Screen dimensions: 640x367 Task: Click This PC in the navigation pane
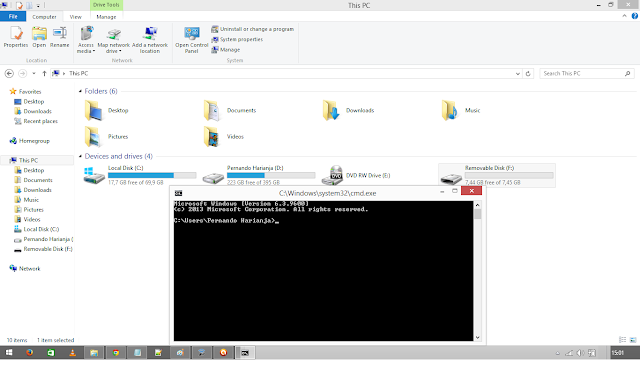pyautogui.click(x=28, y=160)
